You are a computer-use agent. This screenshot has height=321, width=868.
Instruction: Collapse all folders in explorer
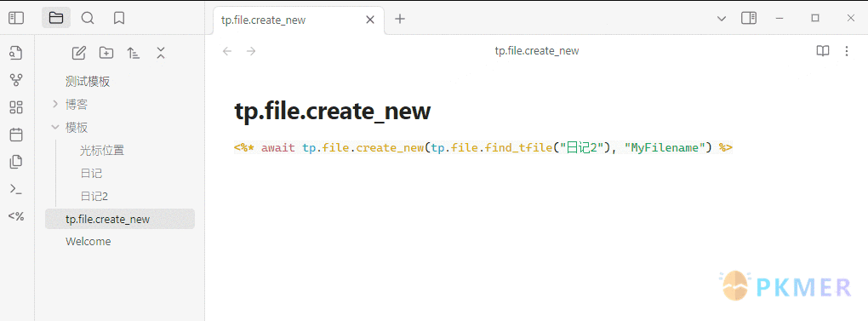coord(161,53)
